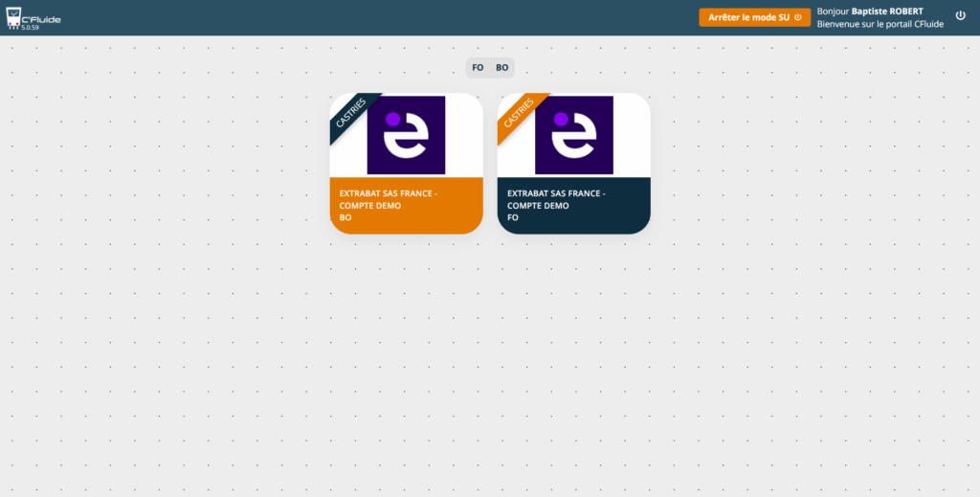
Task: Open the Extrabat logo on the FO card
Action: click(x=573, y=135)
